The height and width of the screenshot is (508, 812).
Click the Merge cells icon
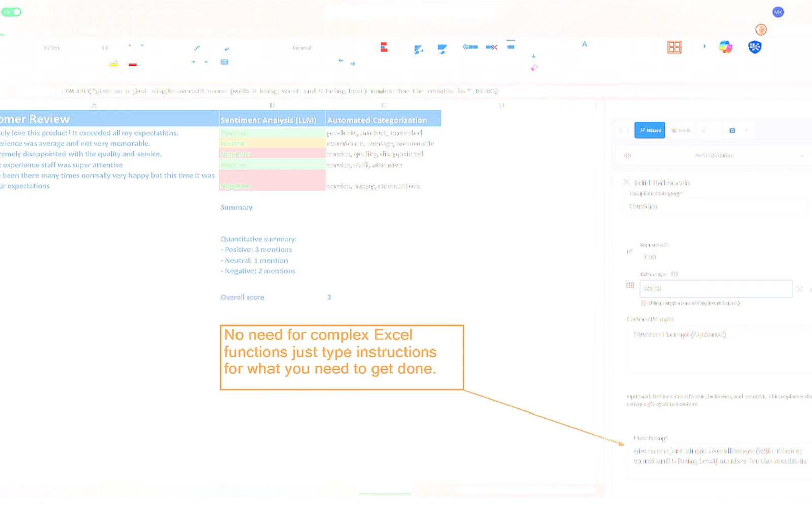pyautogui.click(x=224, y=62)
